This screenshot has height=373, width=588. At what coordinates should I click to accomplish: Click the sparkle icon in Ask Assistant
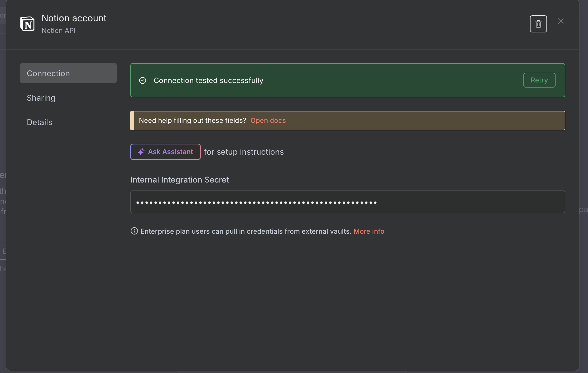(141, 152)
